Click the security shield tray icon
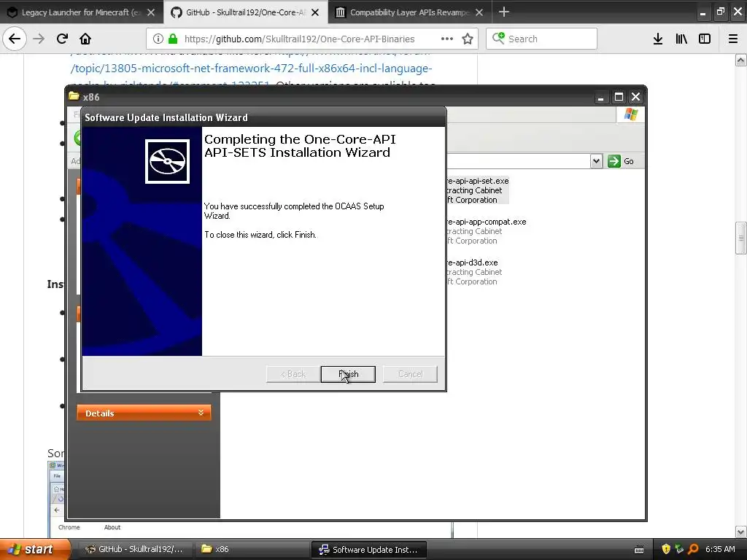Screen dimensions: 747x560 tap(666, 549)
